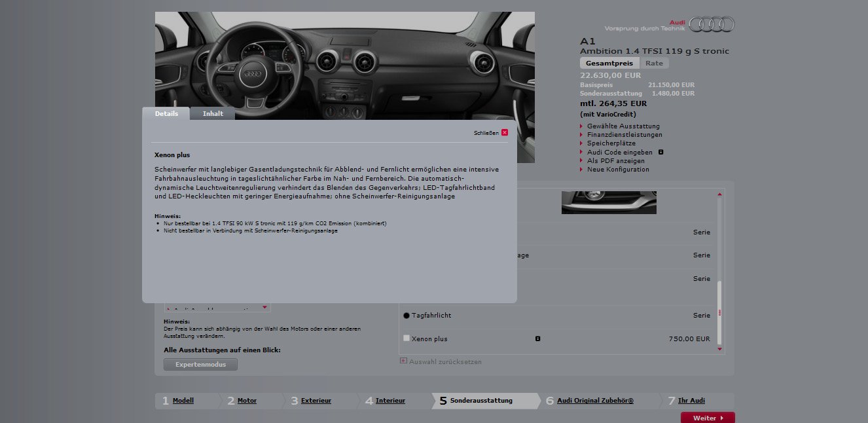This screenshot has width=868, height=423.
Task: Continue with the Weiter button
Action: pyautogui.click(x=708, y=418)
